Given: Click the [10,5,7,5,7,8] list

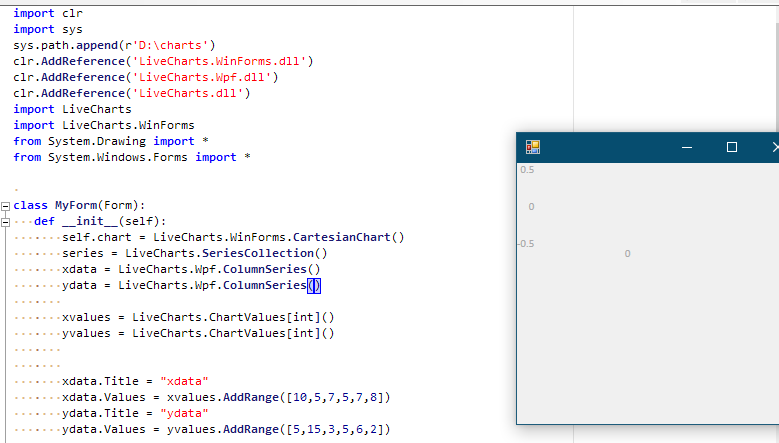Looking at the screenshot, I should (x=335, y=397).
